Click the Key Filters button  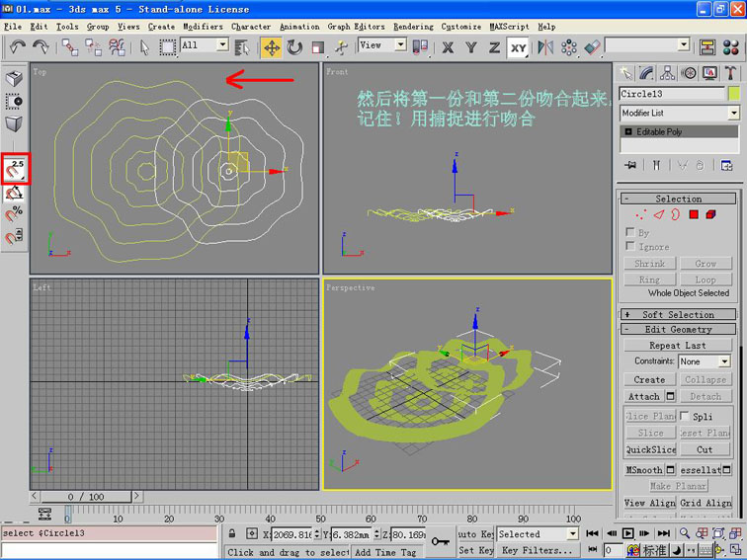[x=538, y=550]
